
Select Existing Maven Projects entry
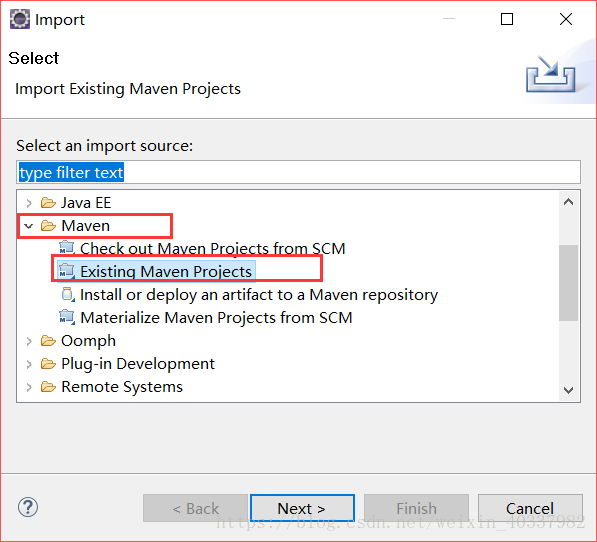point(166,272)
